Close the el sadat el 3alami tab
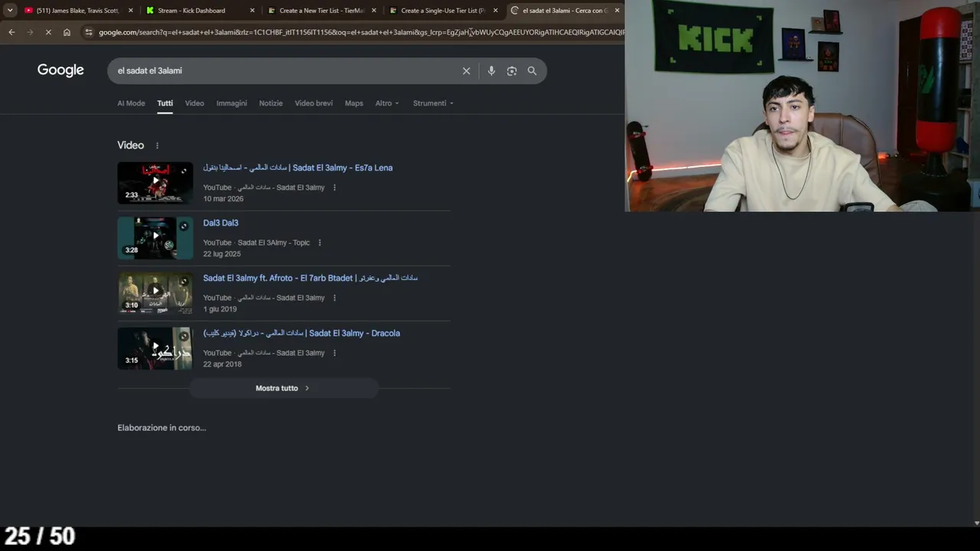 tap(617, 11)
